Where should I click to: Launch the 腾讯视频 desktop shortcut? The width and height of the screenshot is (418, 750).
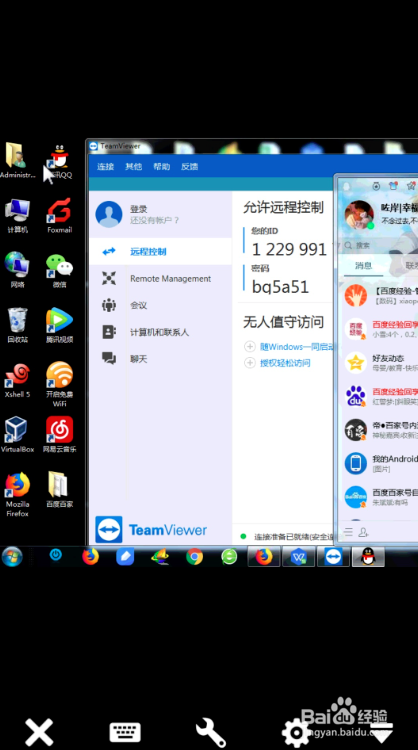(x=60, y=325)
